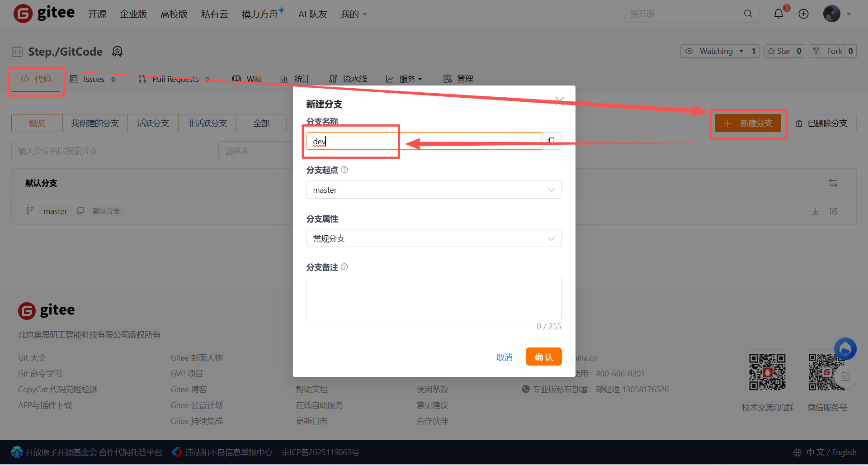Image resolution: width=868 pixels, height=466 pixels.
Task: Open the 我的 dropdown menu
Action: 354,14
